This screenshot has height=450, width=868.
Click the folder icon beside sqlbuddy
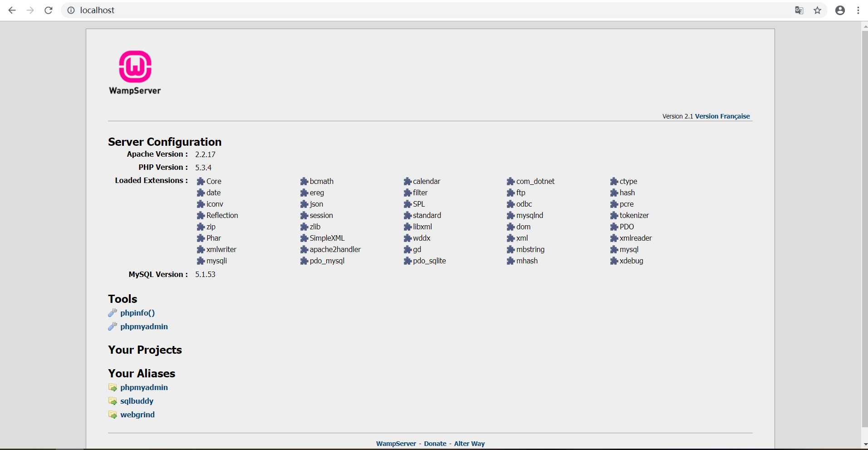click(x=113, y=401)
